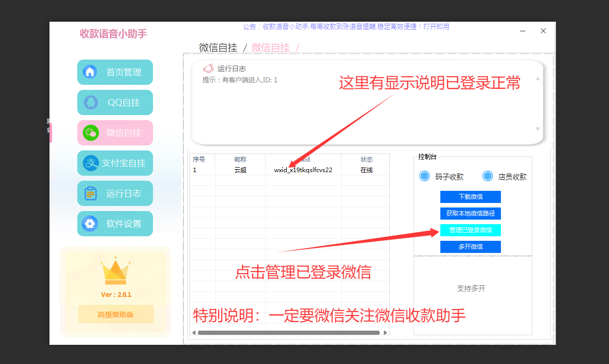Open 运行日志 using the clipboard icon

click(x=91, y=193)
